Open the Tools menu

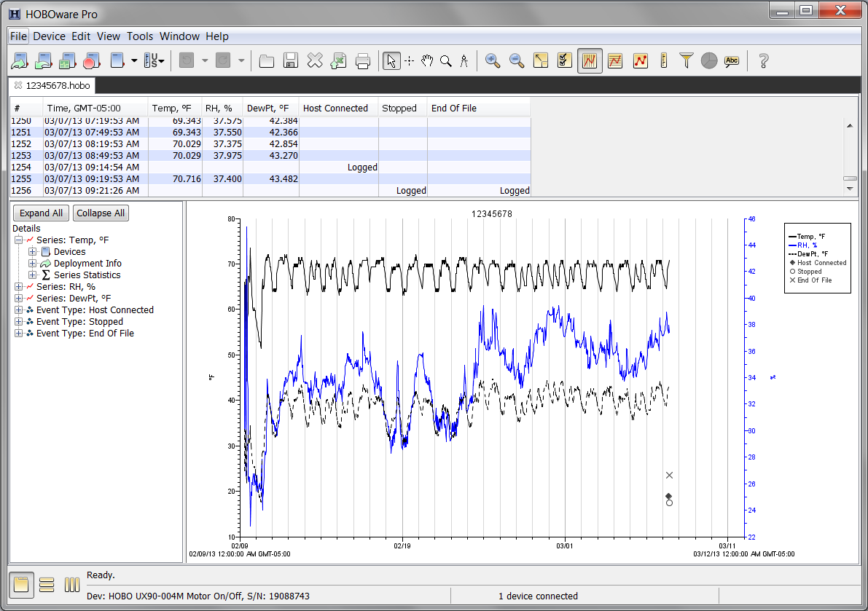click(x=140, y=36)
